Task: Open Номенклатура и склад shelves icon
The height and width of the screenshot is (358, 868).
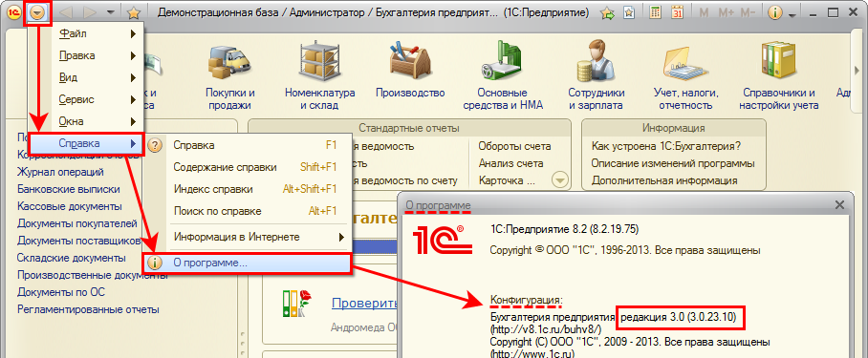Action: point(319,61)
